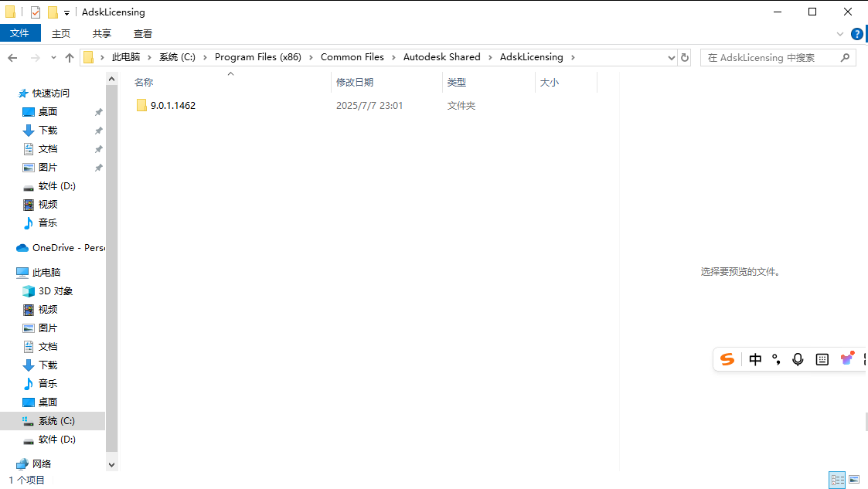This screenshot has height=489, width=868.
Task: Sort by 大小 column header
Action: point(567,82)
